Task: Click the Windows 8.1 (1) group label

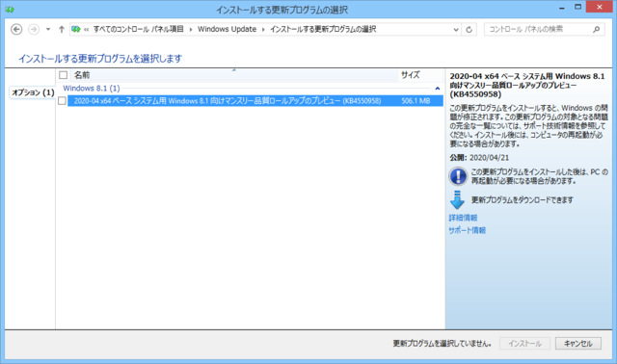Action: [x=92, y=88]
